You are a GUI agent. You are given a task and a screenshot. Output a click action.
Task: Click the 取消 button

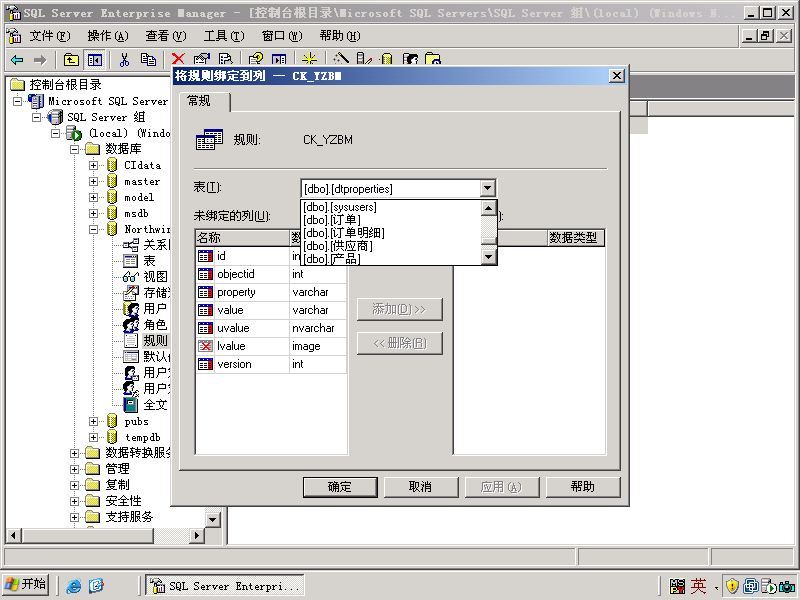(420, 487)
